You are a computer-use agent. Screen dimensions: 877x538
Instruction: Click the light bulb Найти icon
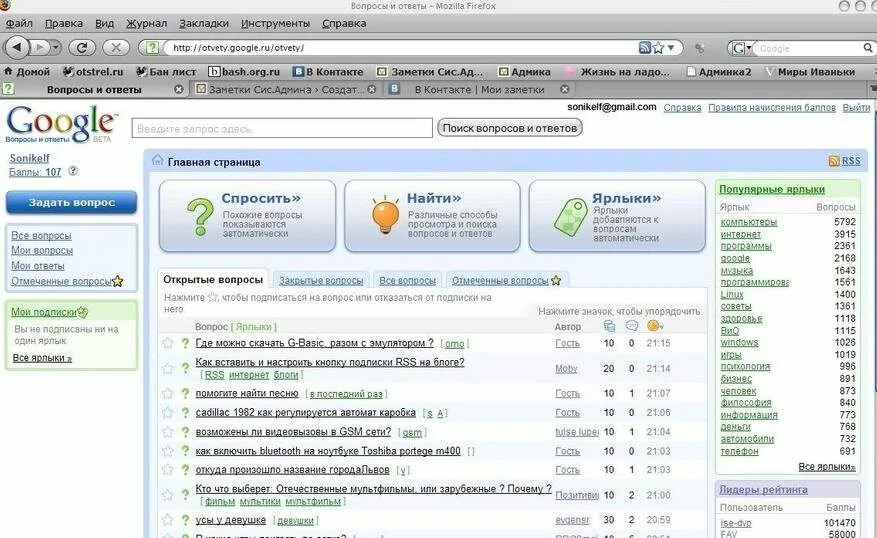pyautogui.click(x=385, y=215)
